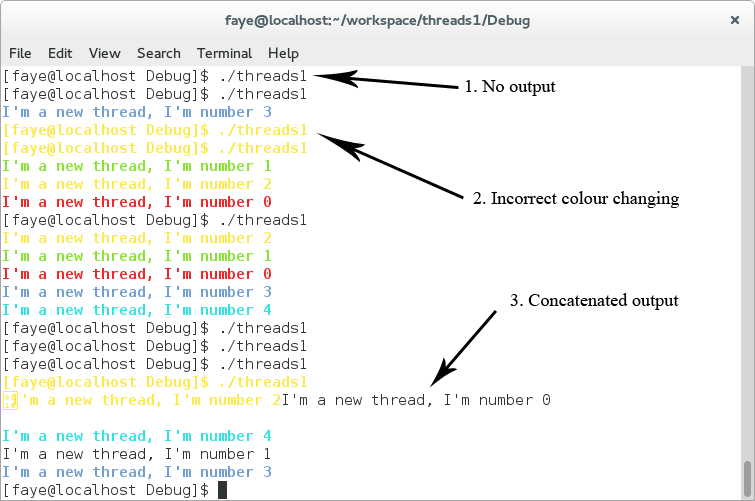This screenshot has width=755, height=501.
Task: Click the uncolored concatenated "I'm number 0" text
Action: point(416,400)
